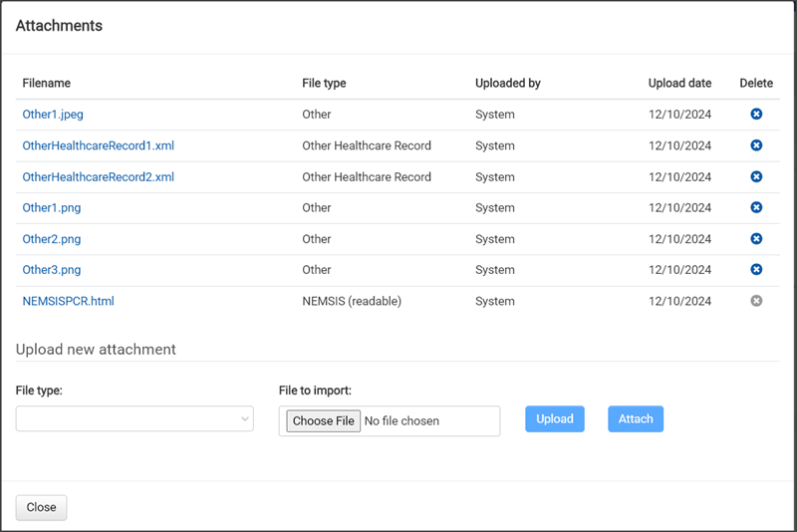
Task: Click the Choose File button
Action: (x=323, y=420)
